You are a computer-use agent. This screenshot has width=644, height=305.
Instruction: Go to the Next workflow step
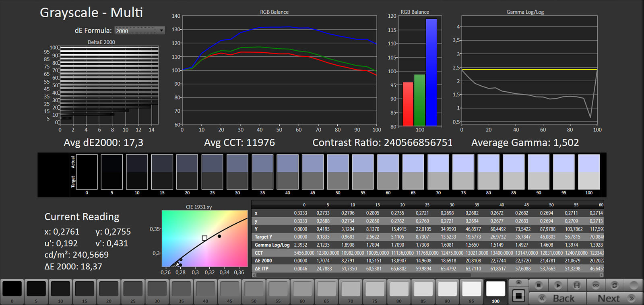pos(615,298)
